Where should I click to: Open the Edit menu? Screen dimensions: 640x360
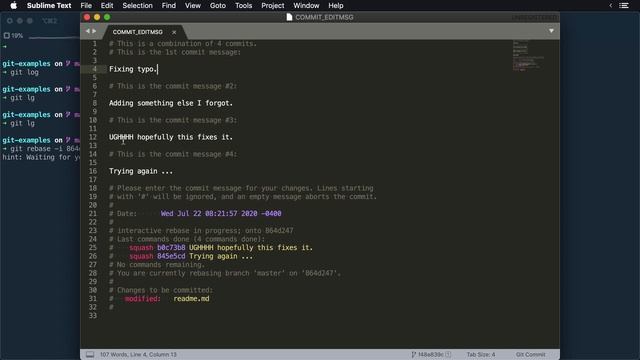(x=107, y=5)
